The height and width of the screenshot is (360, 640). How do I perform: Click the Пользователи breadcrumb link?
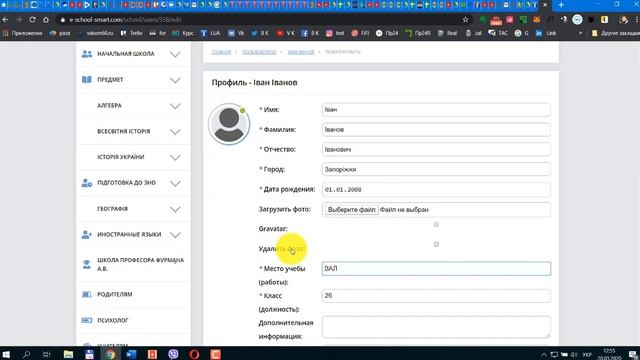pos(259,52)
